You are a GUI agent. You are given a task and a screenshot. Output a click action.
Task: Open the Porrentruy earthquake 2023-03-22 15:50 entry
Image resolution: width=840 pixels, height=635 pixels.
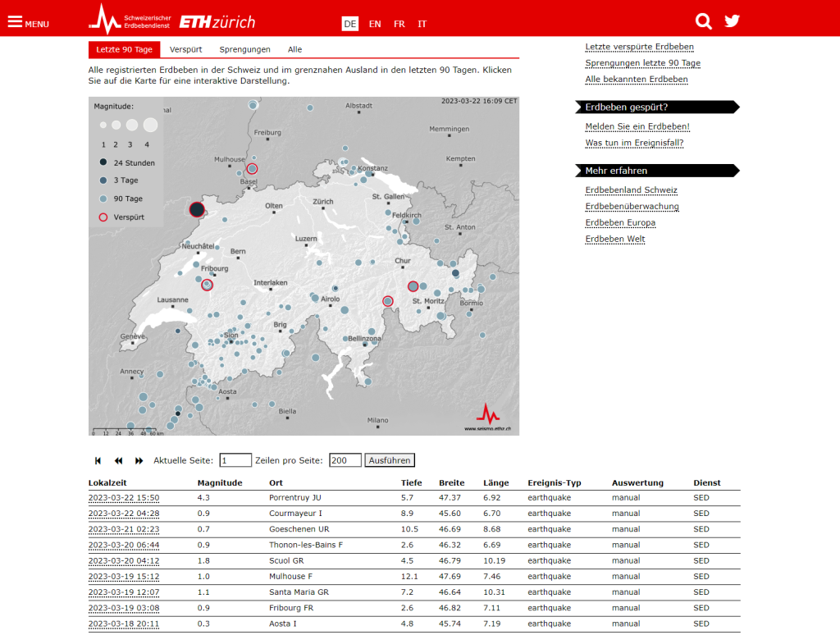pyautogui.click(x=124, y=498)
